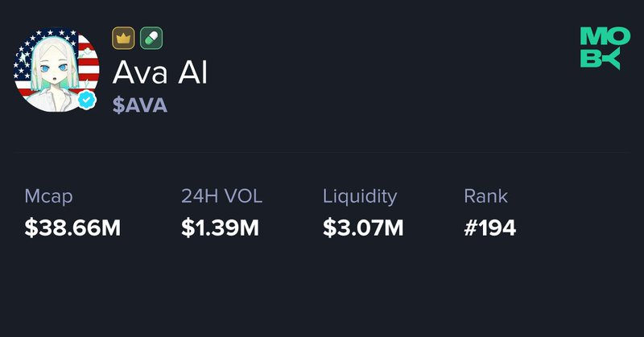Screen dimensions: 644x337
Task: Select the $1.39M volume value
Action: pos(220,228)
